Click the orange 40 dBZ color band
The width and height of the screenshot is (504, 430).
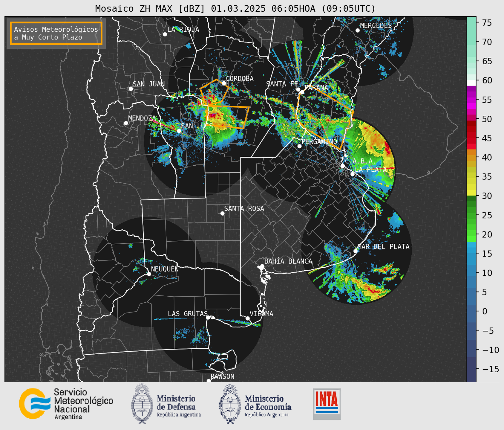471,158
